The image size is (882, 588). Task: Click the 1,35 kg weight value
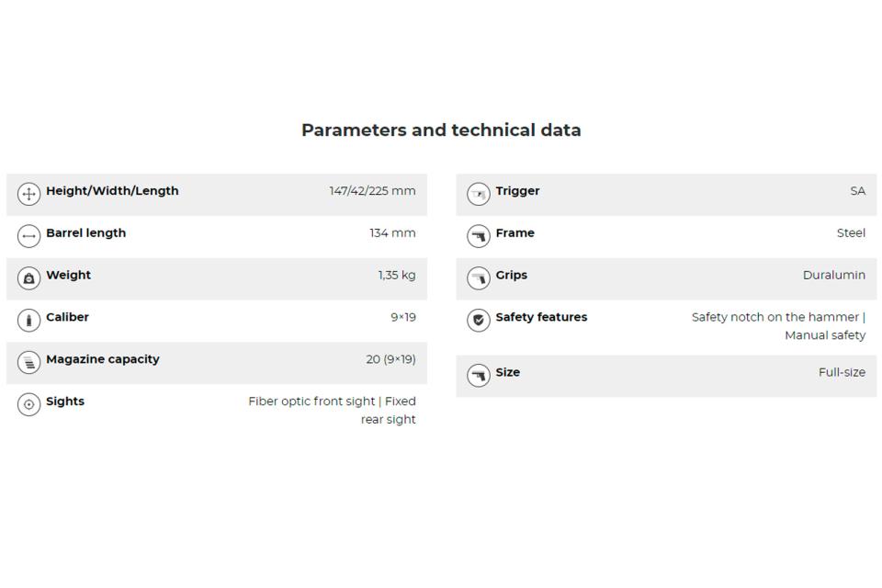396,276
